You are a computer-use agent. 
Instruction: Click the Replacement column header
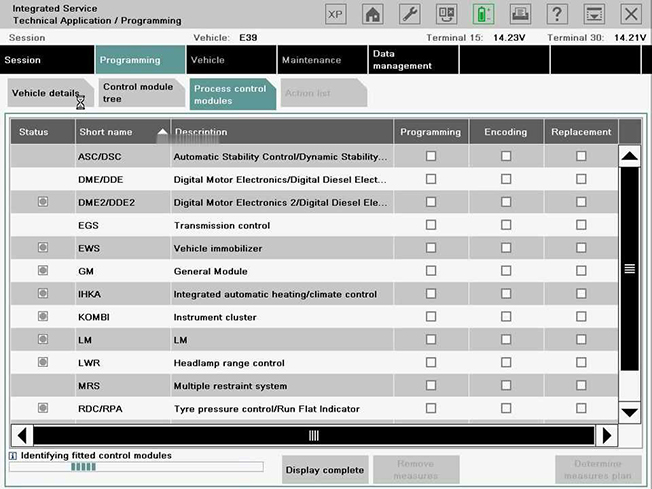point(581,132)
